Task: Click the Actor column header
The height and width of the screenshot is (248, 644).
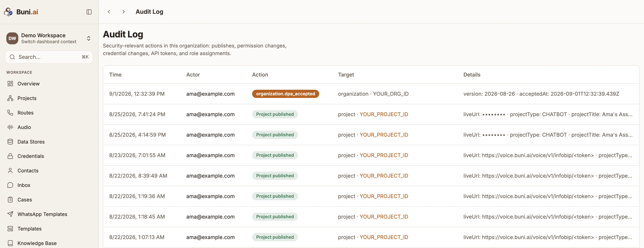Action: coord(193,74)
